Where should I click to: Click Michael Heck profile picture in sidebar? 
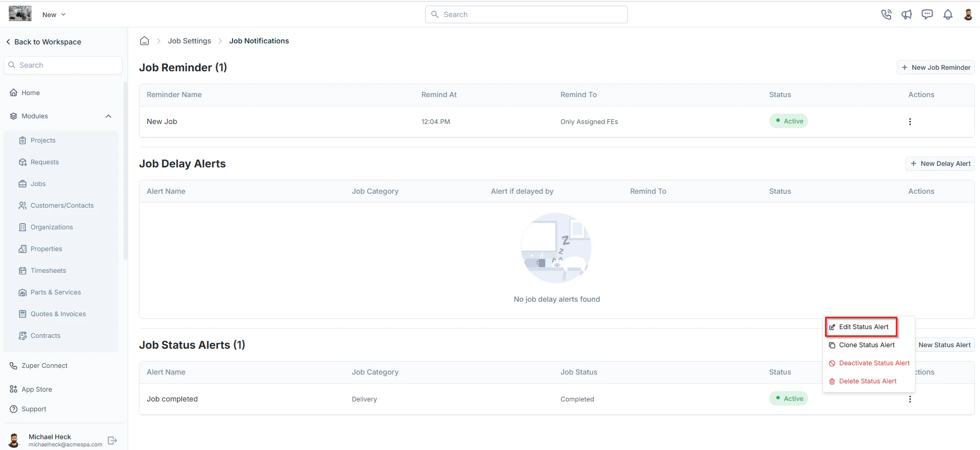point(14,441)
